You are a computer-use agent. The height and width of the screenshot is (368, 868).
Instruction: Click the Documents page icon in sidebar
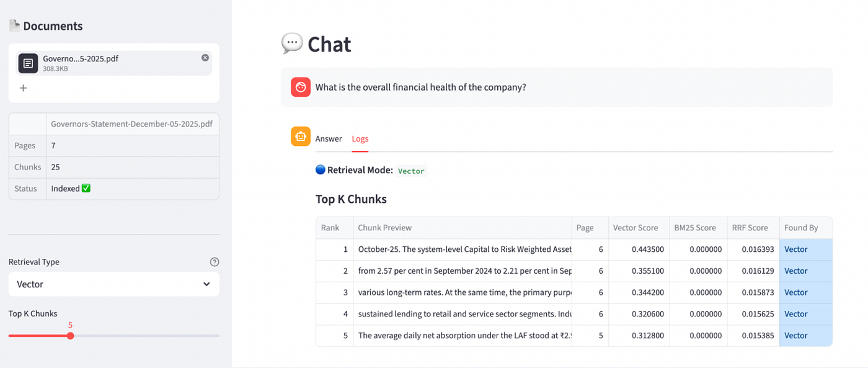point(14,25)
